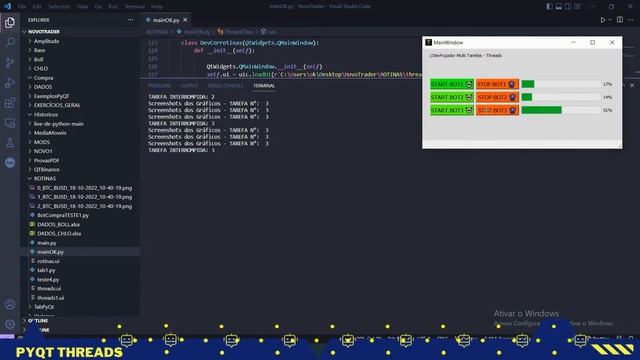The image size is (640, 360).
Task: Switch to the Debug Console tab
Action: pos(225,86)
